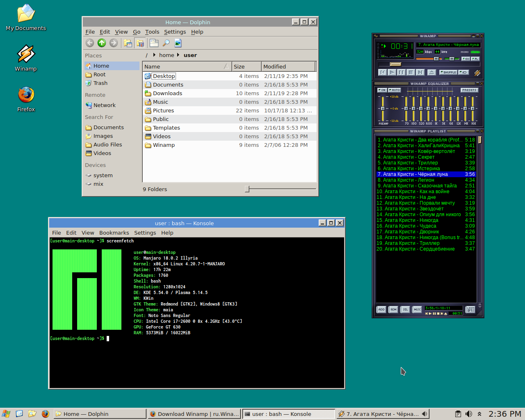Pause playback in Winamp main window

tap(402, 72)
